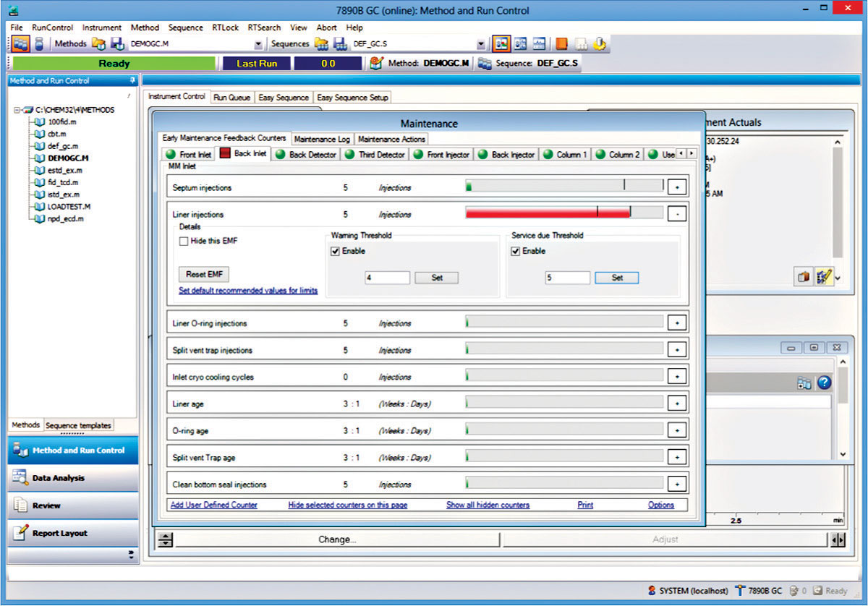This screenshot has width=868, height=606.
Task: Toggle Service due Threshold Enable checkbox
Action: 516,251
